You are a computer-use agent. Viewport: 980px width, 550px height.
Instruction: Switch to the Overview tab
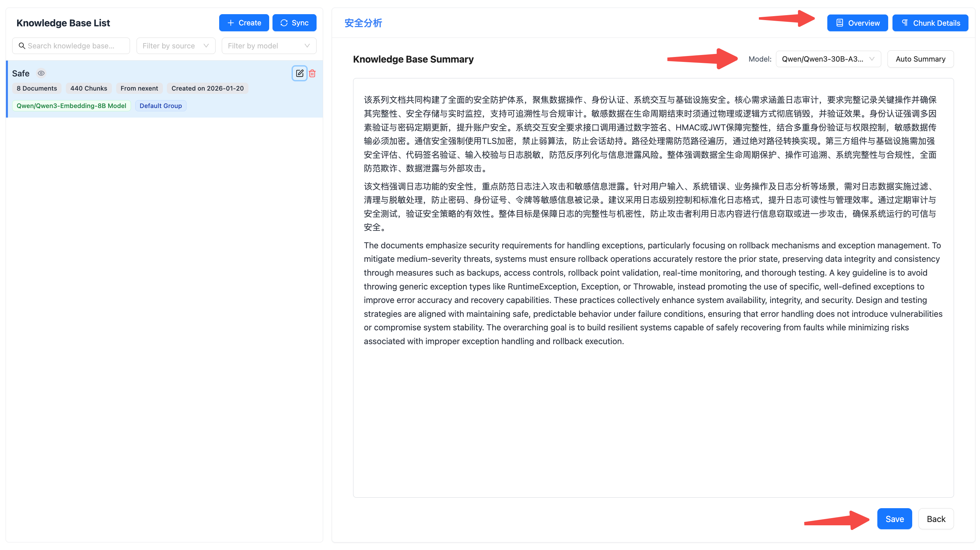857,23
